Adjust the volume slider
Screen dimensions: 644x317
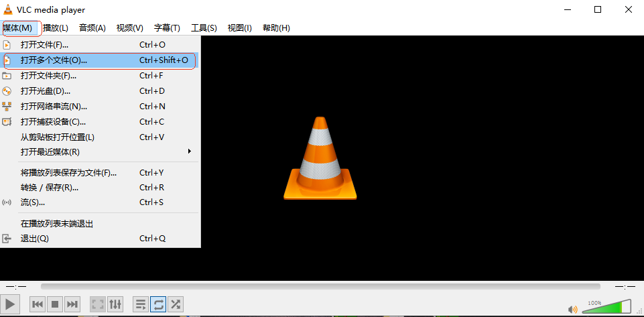pyautogui.click(x=607, y=307)
